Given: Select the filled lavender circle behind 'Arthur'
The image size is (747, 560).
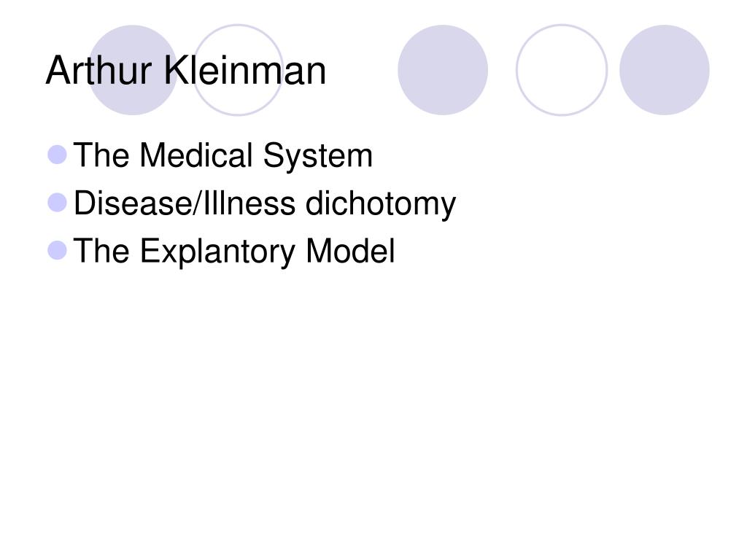Looking at the screenshot, I should 133,70.
